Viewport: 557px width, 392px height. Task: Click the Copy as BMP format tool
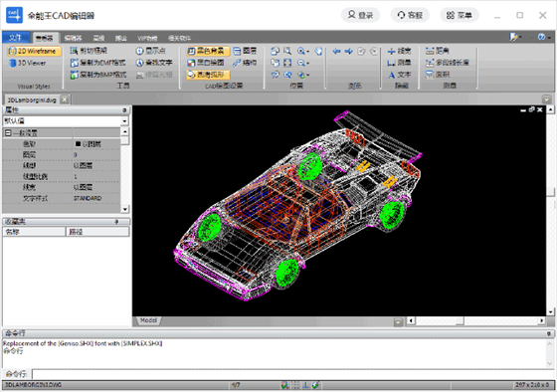(x=98, y=75)
